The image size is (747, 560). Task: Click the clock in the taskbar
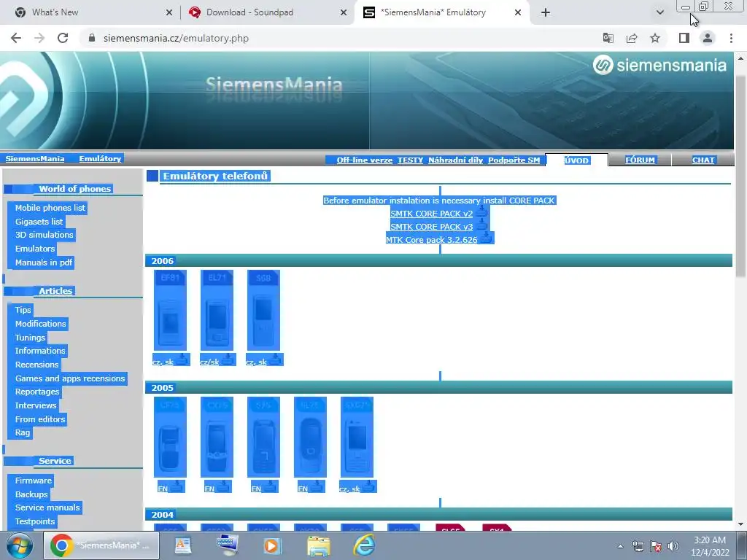pos(710,546)
